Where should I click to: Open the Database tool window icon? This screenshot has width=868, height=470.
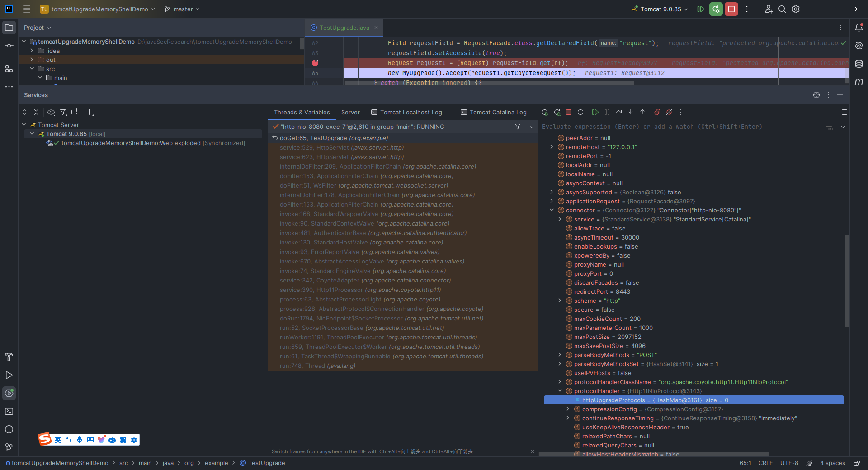click(x=859, y=64)
